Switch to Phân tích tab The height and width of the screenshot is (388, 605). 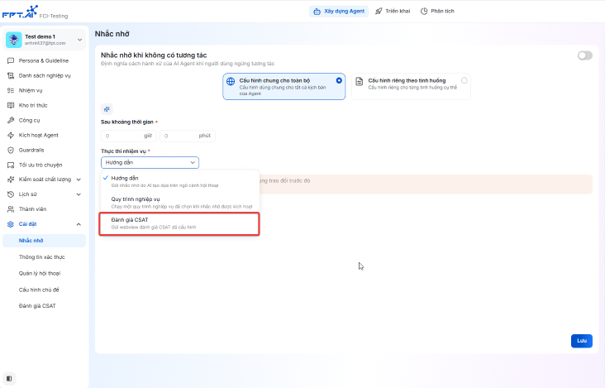click(x=438, y=11)
